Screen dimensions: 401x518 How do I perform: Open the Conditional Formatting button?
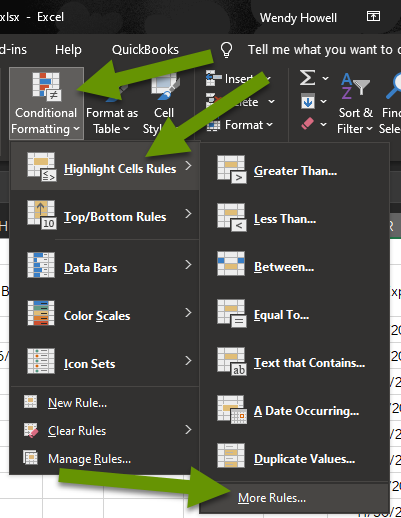tap(46, 103)
